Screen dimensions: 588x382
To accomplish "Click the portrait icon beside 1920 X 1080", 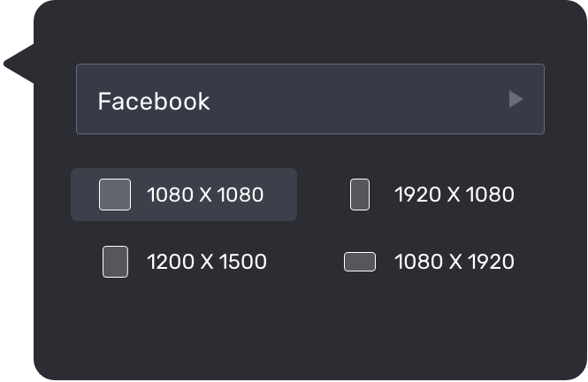I will 359,195.
